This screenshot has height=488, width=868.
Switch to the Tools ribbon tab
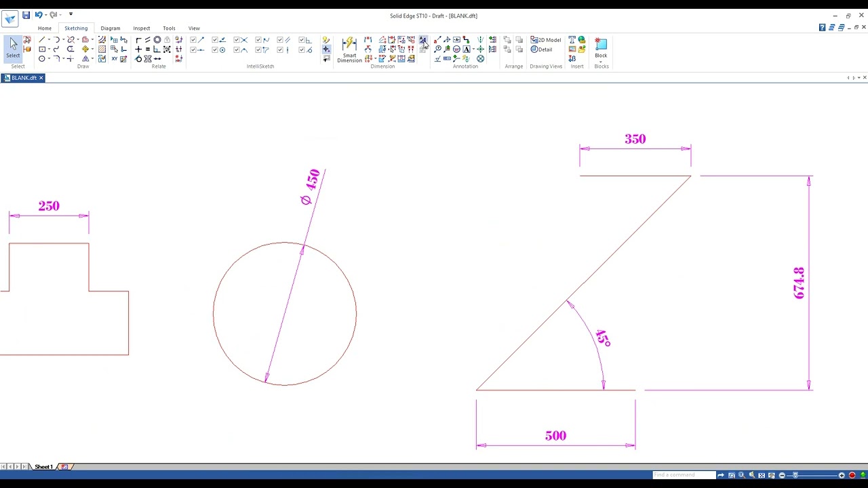[x=169, y=28]
